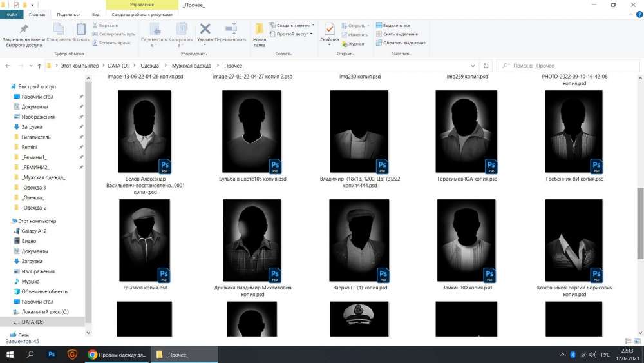Collapse the ribbon with chevron
Image resolution: width=644 pixels, height=363 pixels.
coord(631,14)
